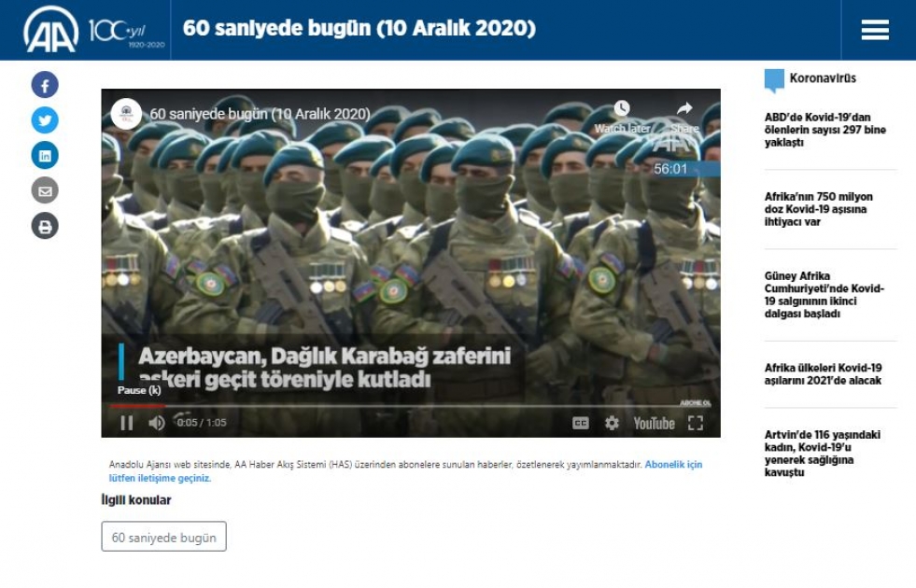This screenshot has height=588, width=916.
Task: Follow the 'Abonelik için lütfen iletişime geçiniz' link
Action: [x=405, y=471]
